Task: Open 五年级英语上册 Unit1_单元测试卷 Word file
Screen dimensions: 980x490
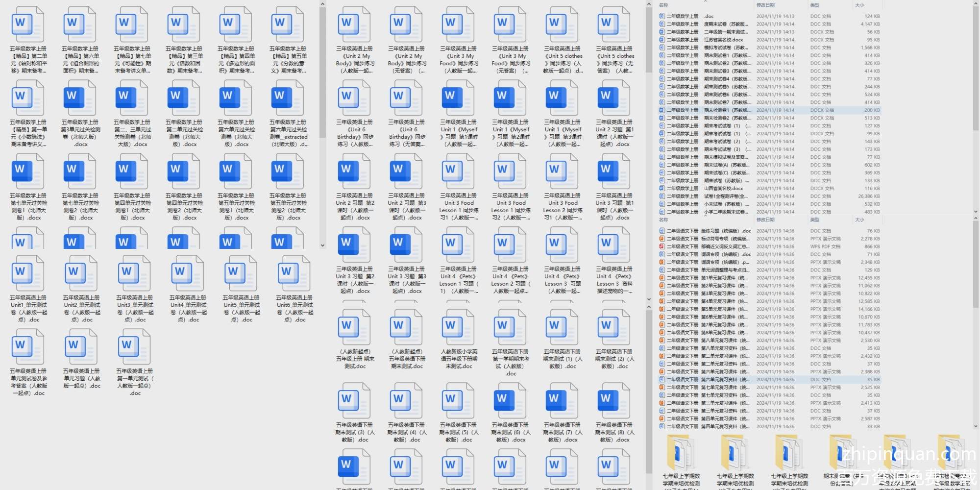Action: [x=28, y=273]
